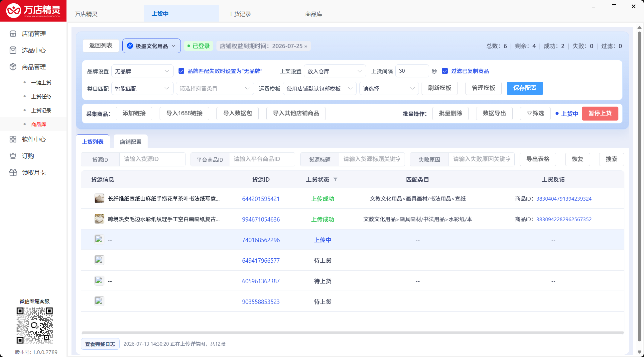This screenshot has width=644, height=357.
Task: Click the 搜索 button
Action: 611,159
